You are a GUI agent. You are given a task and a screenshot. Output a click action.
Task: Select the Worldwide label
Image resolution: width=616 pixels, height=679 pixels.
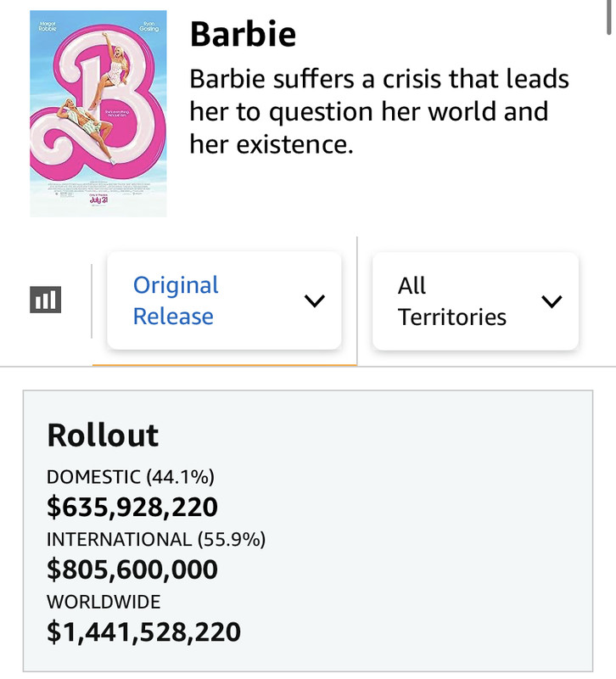tap(104, 602)
